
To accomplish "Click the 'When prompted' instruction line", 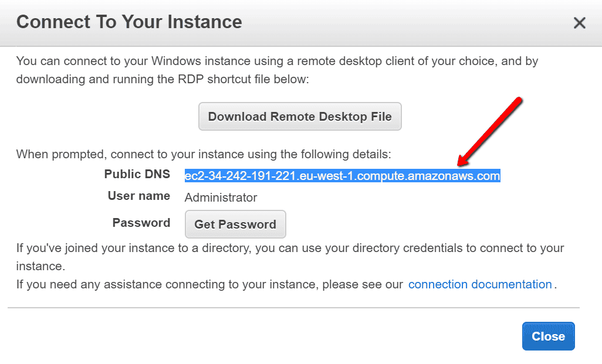I will pos(203,155).
